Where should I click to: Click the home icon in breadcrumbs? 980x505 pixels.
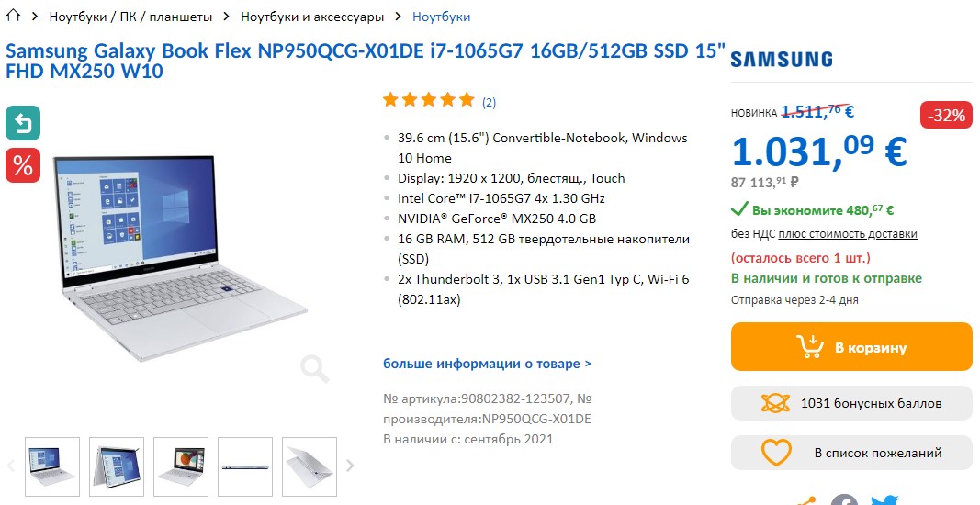click(13, 17)
